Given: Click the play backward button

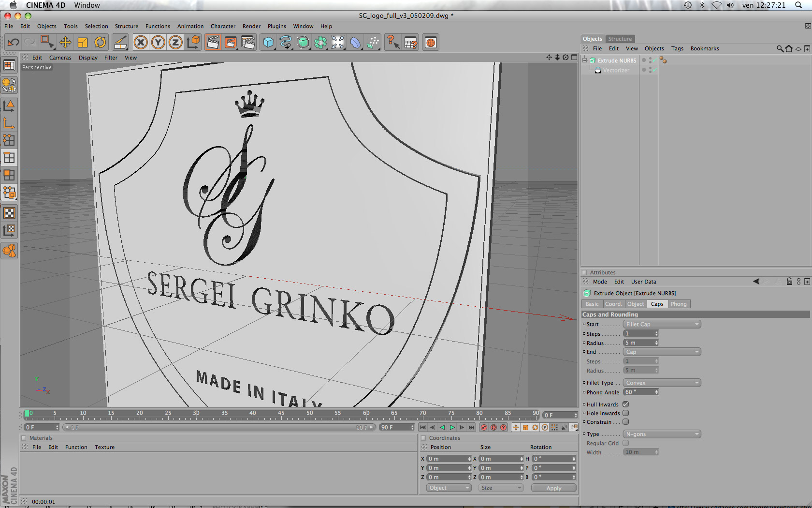Looking at the screenshot, I should (442, 427).
